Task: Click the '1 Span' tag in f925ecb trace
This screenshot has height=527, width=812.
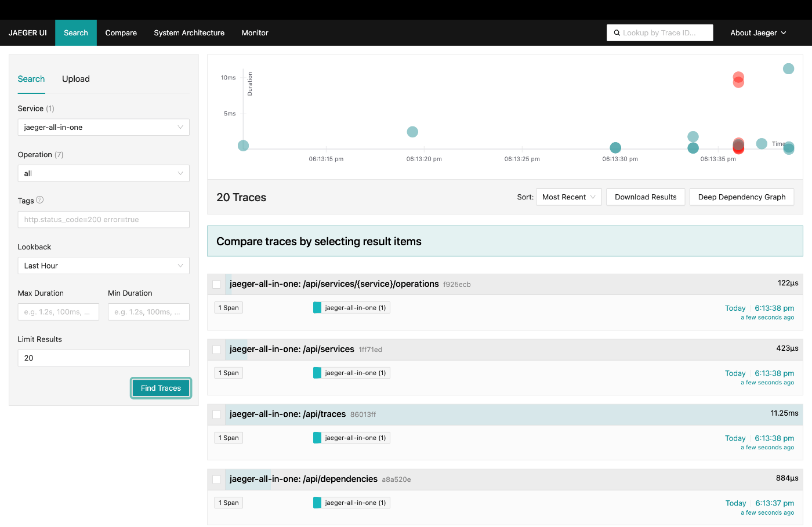Action: click(x=229, y=308)
